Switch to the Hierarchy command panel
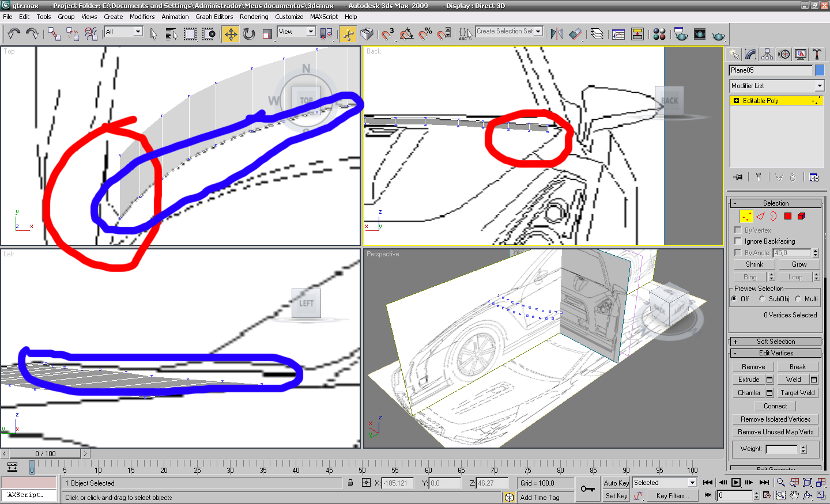The width and height of the screenshot is (830, 504). pyautogui.click(x=767, y=54)
